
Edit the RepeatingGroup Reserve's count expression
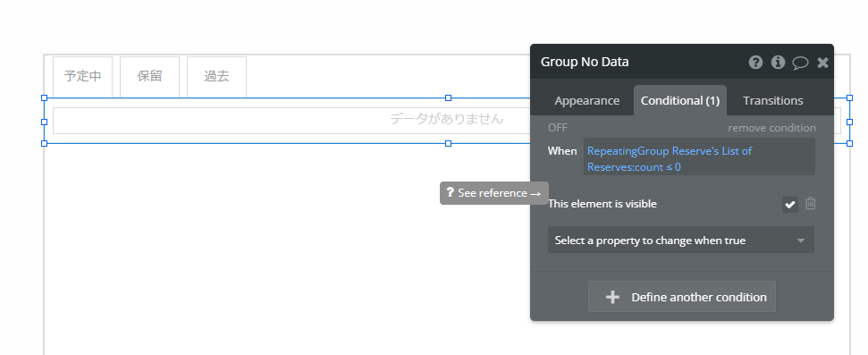[x=699, y=157]
